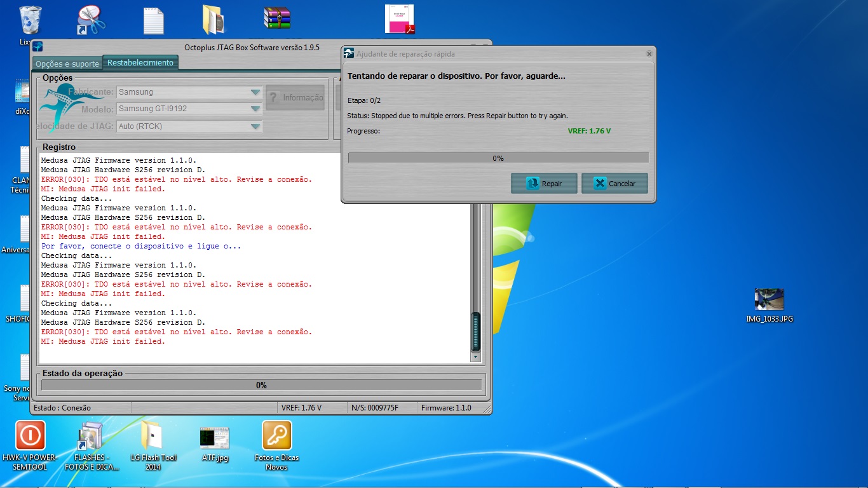868x488 pixels.
Task: Click the Registro log scrollbar thumb
Action: tap(475, 332)
